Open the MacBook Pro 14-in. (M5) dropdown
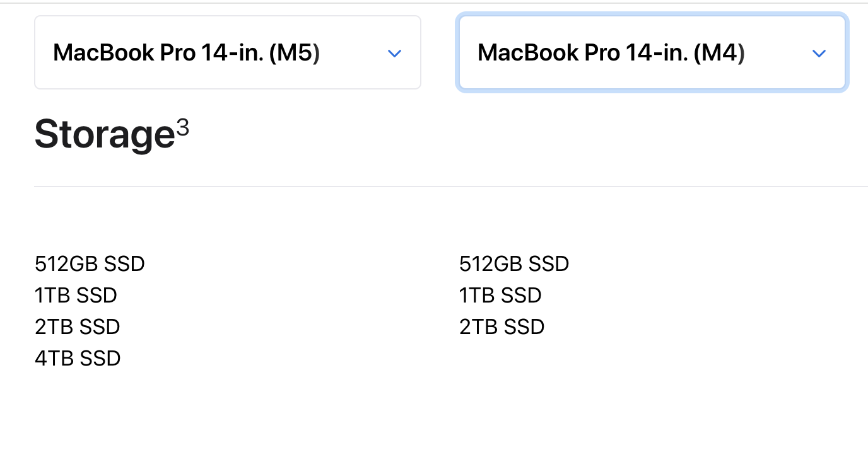 227,52
